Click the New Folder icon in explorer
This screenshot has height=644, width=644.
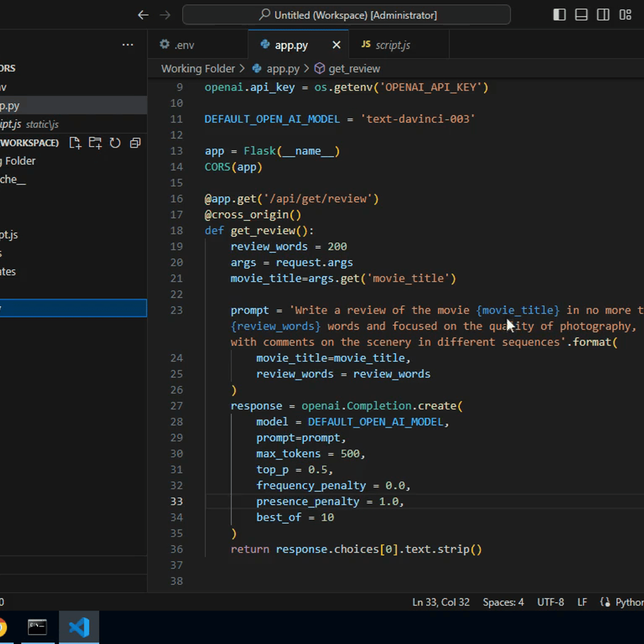(x=95, y=143)
